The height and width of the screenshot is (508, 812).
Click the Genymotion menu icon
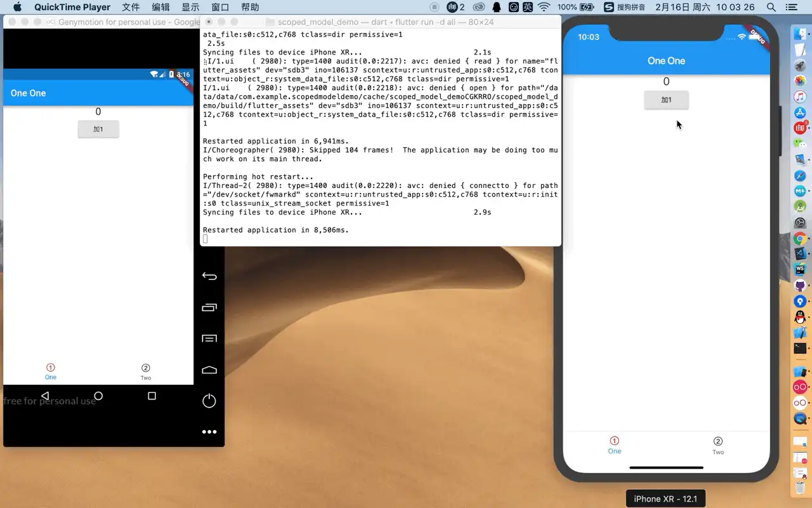point(209,338)
